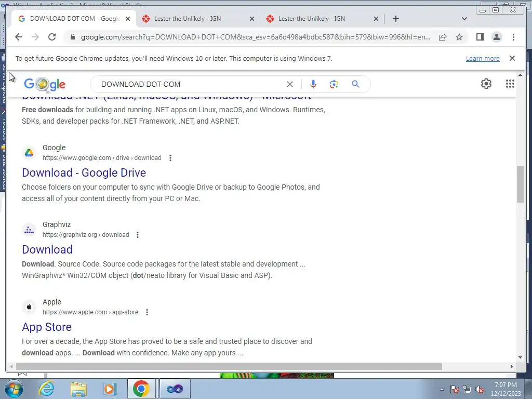The image size is (532, 399).
Task: Click the apple.com app-store URL
Action: [90, 312]
